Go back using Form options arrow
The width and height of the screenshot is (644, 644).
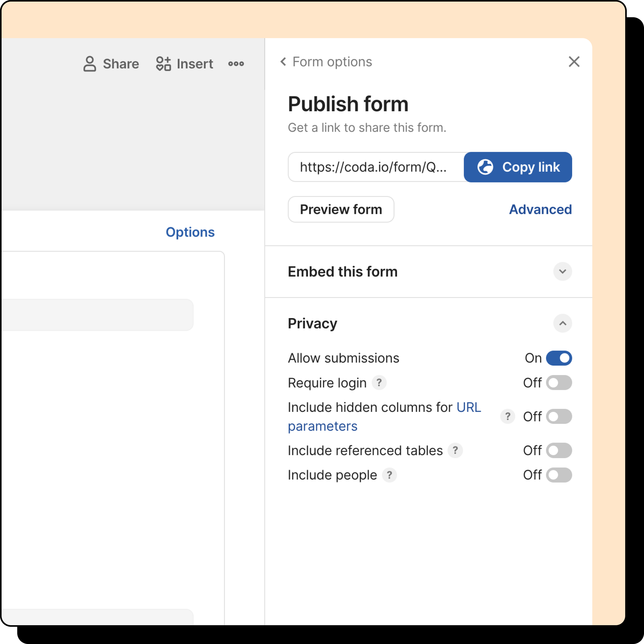pos(283,62)
